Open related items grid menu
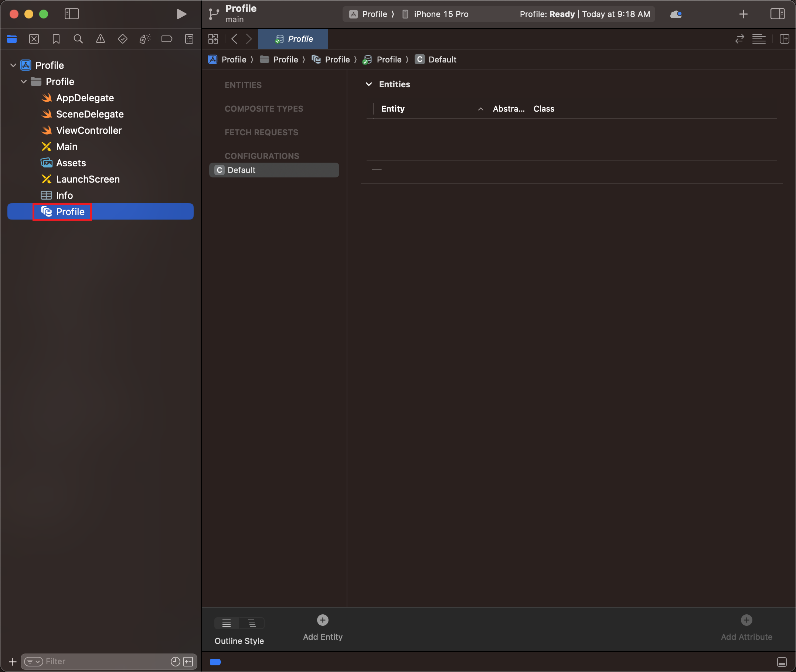The height and width of the screenshot is (672, 796). pyautogui.click(x=213, y=39)
